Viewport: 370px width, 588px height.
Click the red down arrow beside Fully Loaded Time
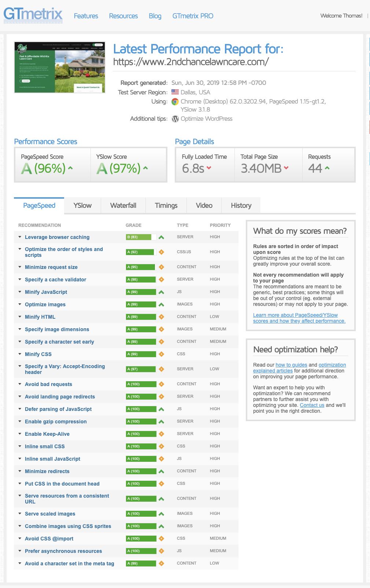[209, 168]
